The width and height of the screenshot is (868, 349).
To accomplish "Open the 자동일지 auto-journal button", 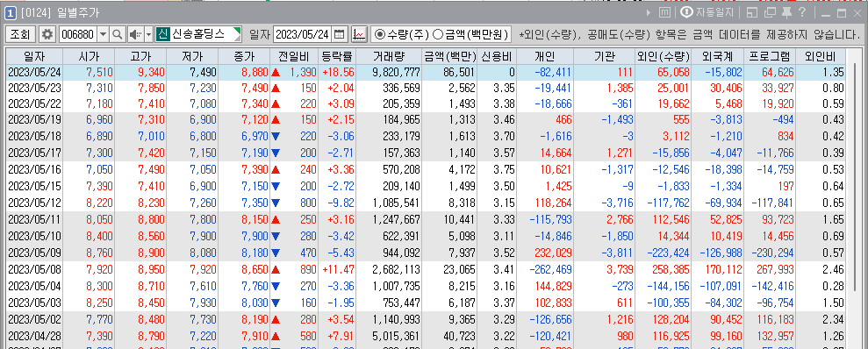I will pos(707,12).
